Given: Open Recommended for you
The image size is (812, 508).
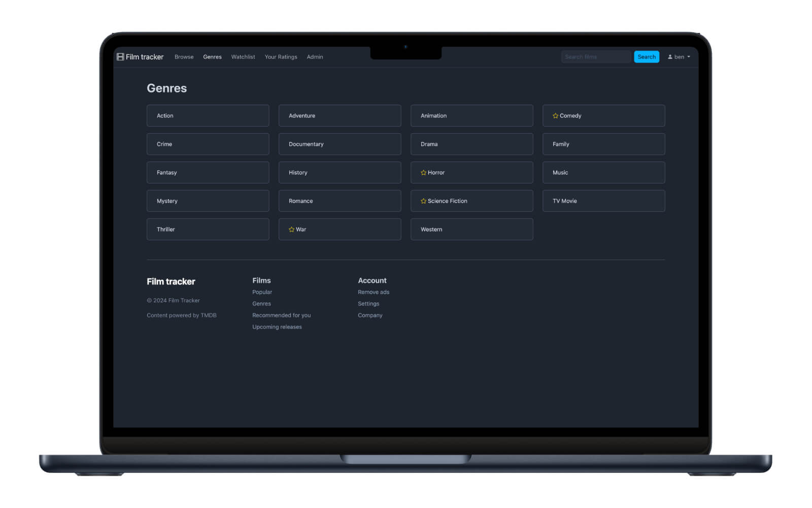Looking at the screenshot, I should [x=282, y=315].
